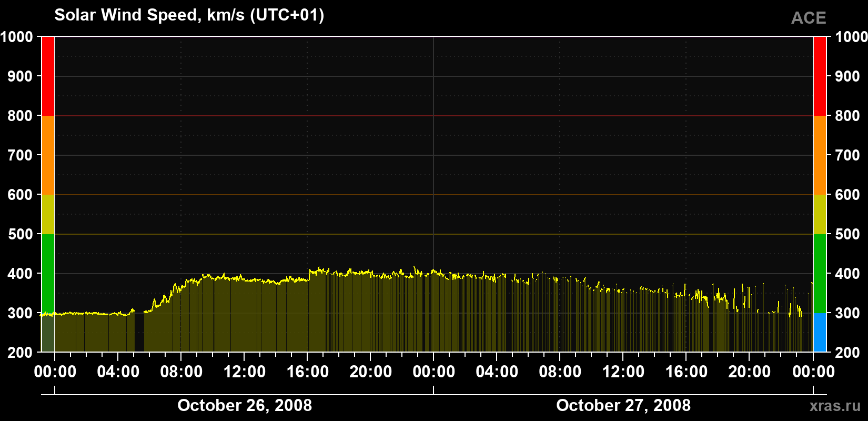Click the 08:00 tick label on October 26
The width and height of the screenshot is (868, 421).
point(181,372)
